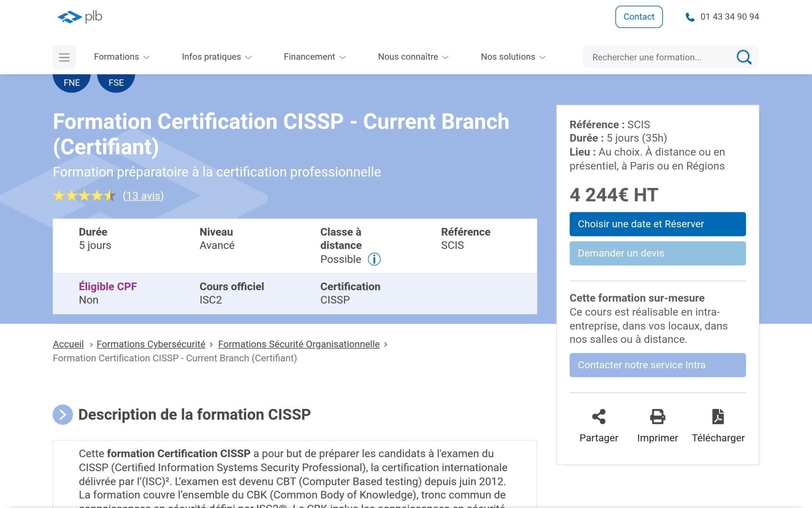Click the Description de la formation CISSP heading

click(x=194, y=415)
